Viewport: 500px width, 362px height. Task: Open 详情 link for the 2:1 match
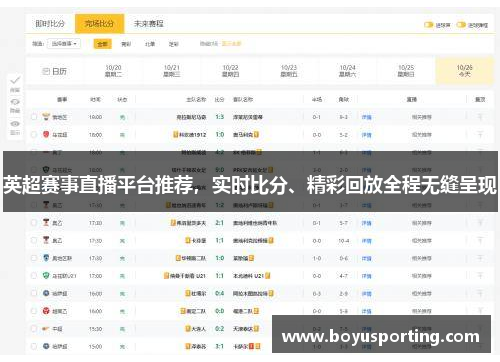(x=367, y=223)
